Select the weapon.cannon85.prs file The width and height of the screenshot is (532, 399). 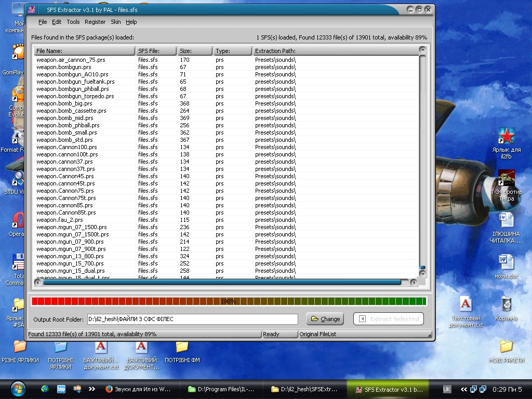[x=64, y=205]
